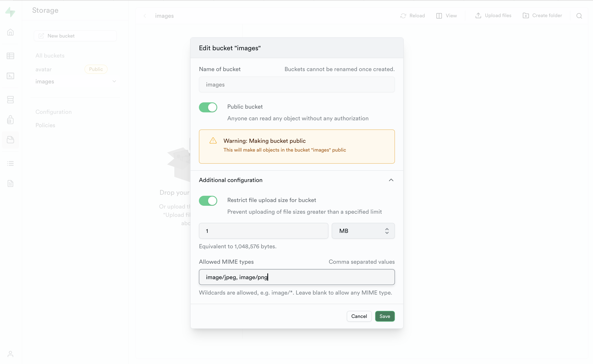Open the Database sidebar icon
This screenshot has height=364, width=593.
(x=10, y=99)
